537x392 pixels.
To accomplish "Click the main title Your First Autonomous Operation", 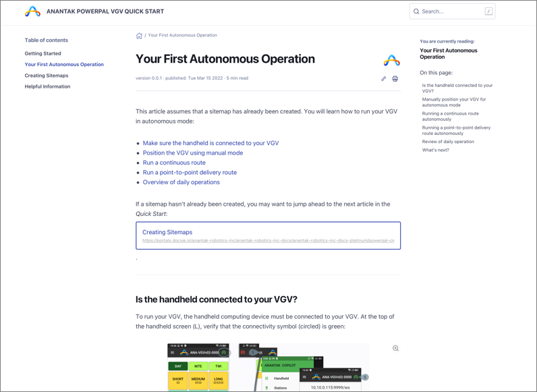I will click(x=225, y=59).
